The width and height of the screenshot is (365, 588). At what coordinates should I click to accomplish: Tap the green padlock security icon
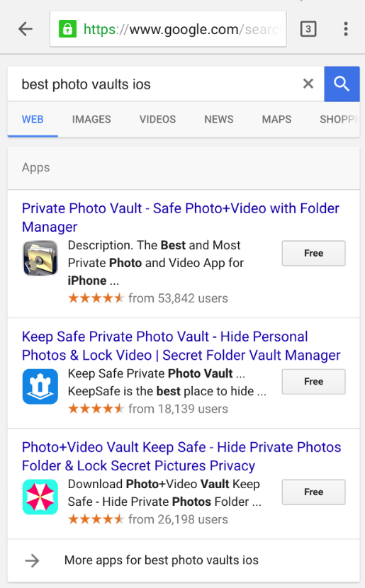pos(67,29)
